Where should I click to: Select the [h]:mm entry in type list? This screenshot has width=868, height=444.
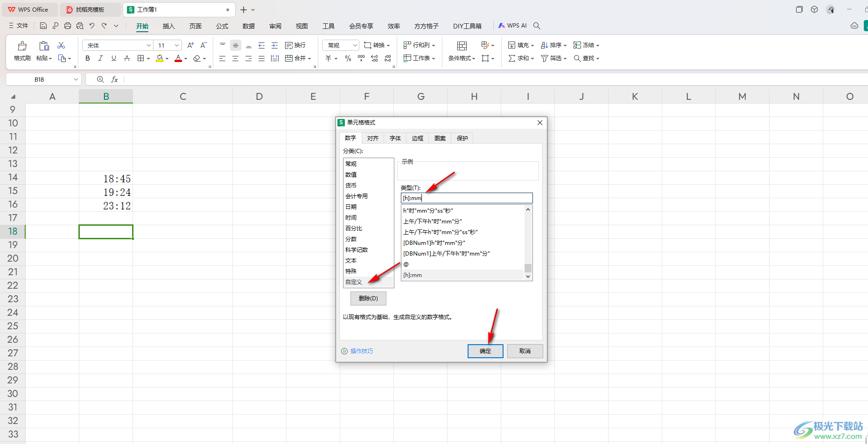point(462,275)
